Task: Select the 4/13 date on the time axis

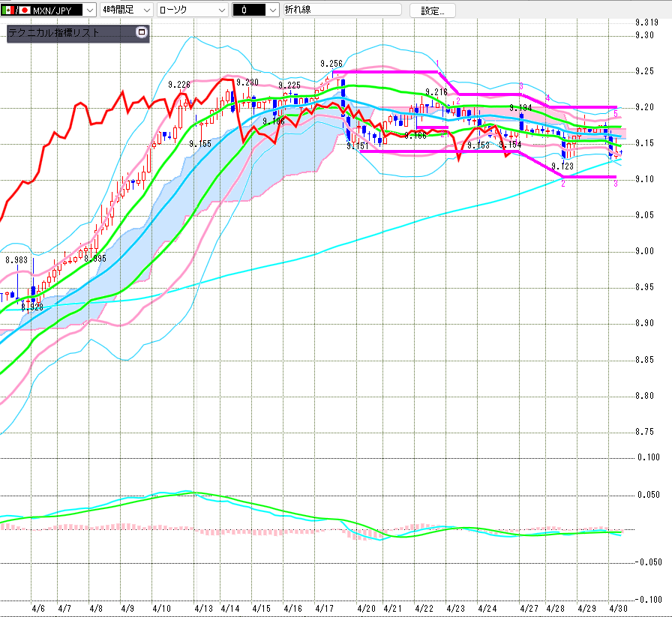Action: pyautogui.click(x=202, y=607)
